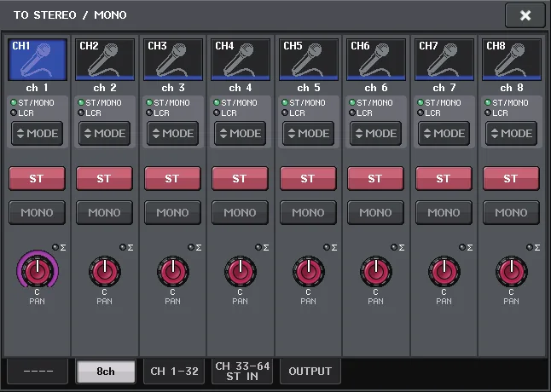This screenshot has height=392, width=551.
Task: Select the CH5 microphone channel icon
Action: click(309, 60)
